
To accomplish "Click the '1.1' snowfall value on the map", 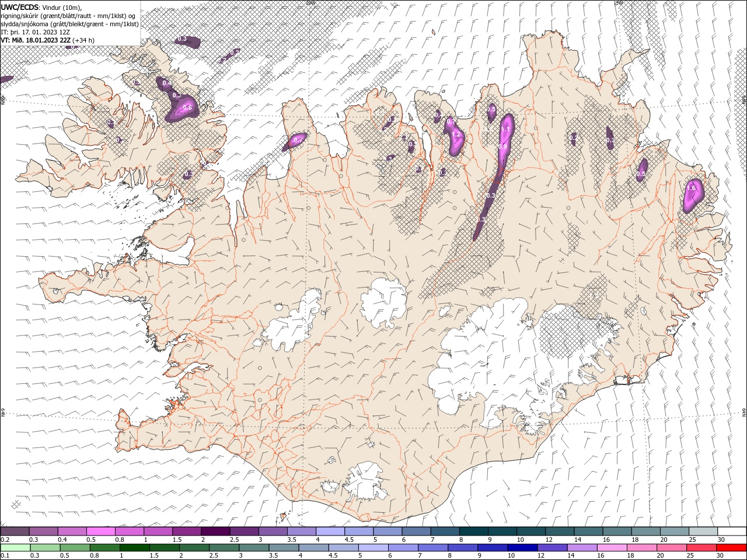I will pos(505,129).
